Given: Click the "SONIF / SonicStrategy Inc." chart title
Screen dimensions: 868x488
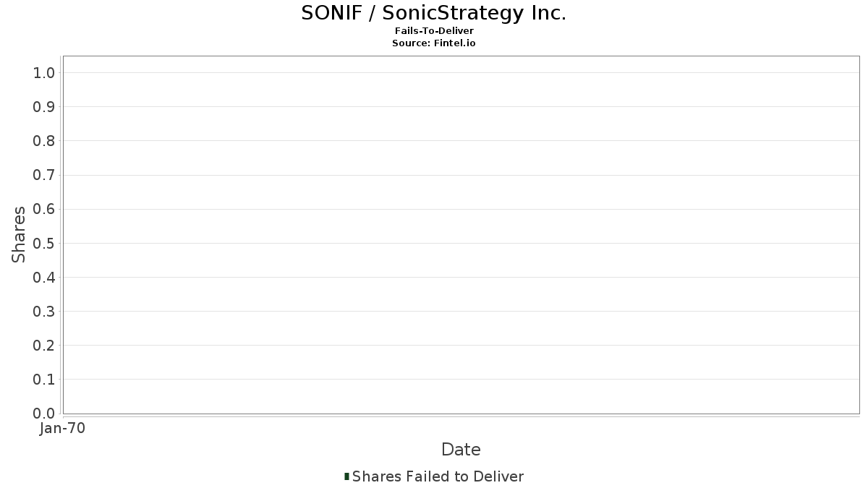Looking at the screenshot, I should (434, 13).
